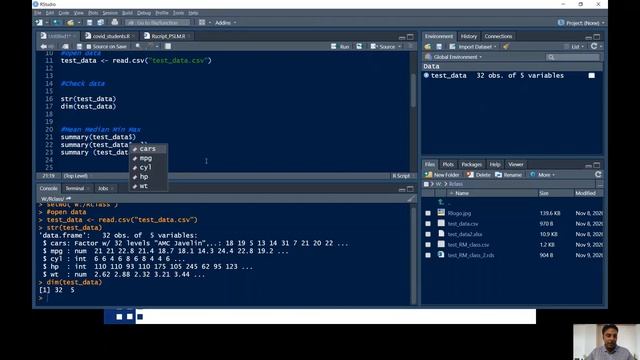Click the Find/Replace magnifier icon in editor
Viewport: 640px width, 360px height.
pos(138,47)
